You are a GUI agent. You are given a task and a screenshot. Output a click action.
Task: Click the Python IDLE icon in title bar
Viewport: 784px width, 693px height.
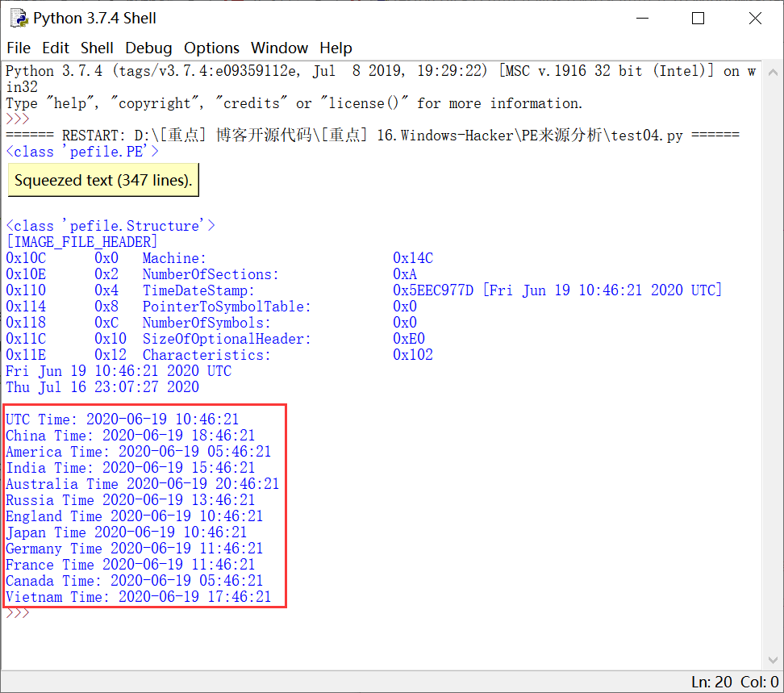(x=19, y=18)
